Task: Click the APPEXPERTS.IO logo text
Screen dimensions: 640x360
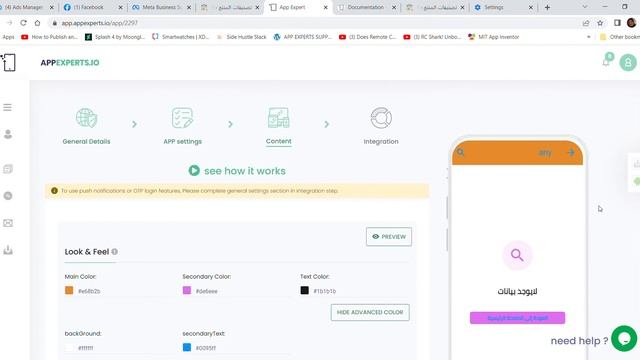Action: click(70, 62)
